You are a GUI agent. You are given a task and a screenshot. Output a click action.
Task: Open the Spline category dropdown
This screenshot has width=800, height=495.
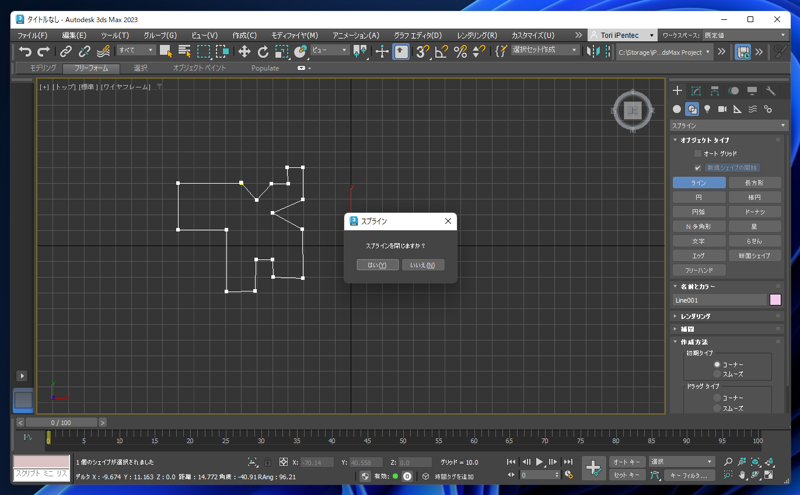coord(729,126)
